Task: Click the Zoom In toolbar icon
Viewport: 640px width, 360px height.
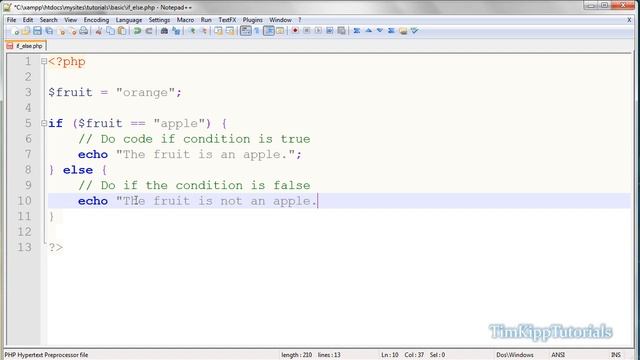Action: [x=191, y=31]
